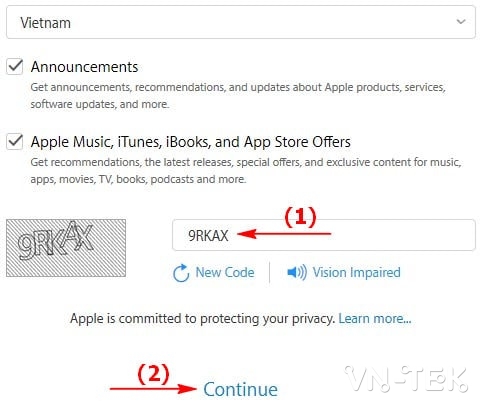Click the Announcements description text
The height and width of the screenshot is (404, 480).
tap(238, 96)
